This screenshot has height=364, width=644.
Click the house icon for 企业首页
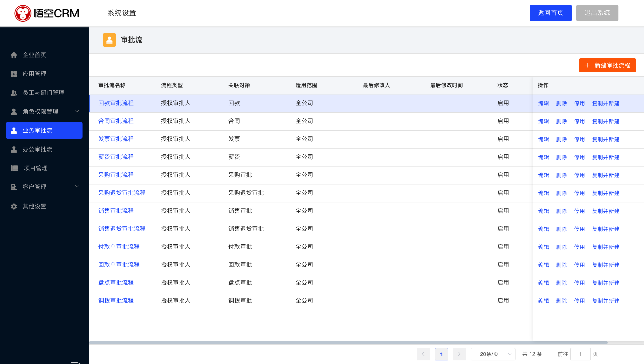(14, 55)
